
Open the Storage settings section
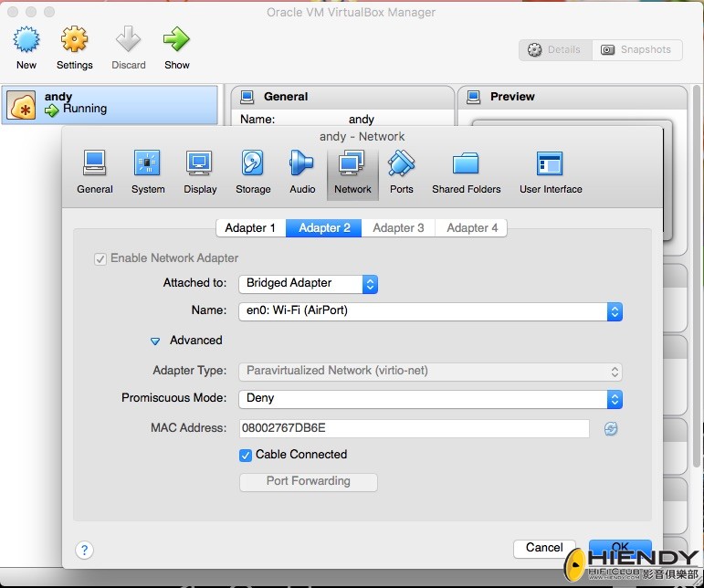[x=253, y=172]
